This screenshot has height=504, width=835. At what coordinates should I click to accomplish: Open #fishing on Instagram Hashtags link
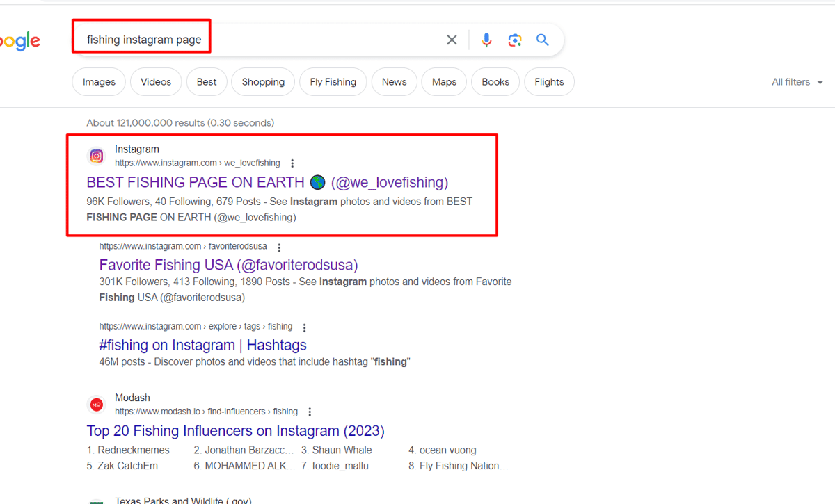(x=202, y=345)
